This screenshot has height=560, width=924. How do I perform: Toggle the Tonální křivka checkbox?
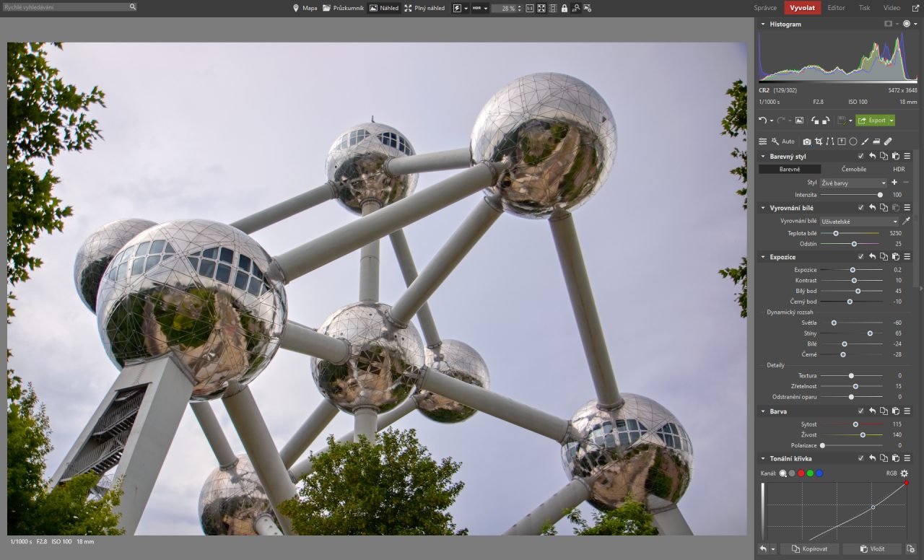(860, 459)
